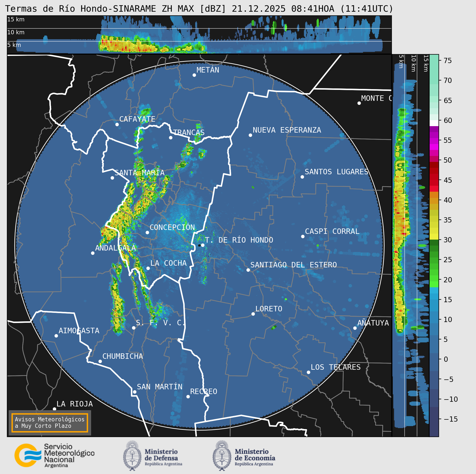Click the right side vertical cross-section panel
This screenshot has height=474, width=476.
pyautogui.click(x=411, y=246)
